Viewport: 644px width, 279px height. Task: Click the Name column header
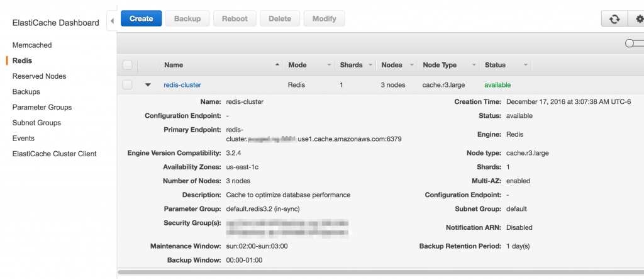point(174,65)
